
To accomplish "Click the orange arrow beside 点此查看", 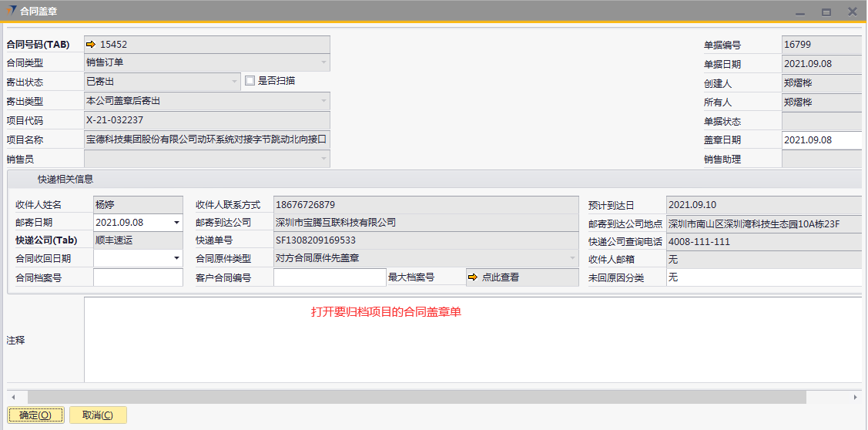I will [473, 277].
